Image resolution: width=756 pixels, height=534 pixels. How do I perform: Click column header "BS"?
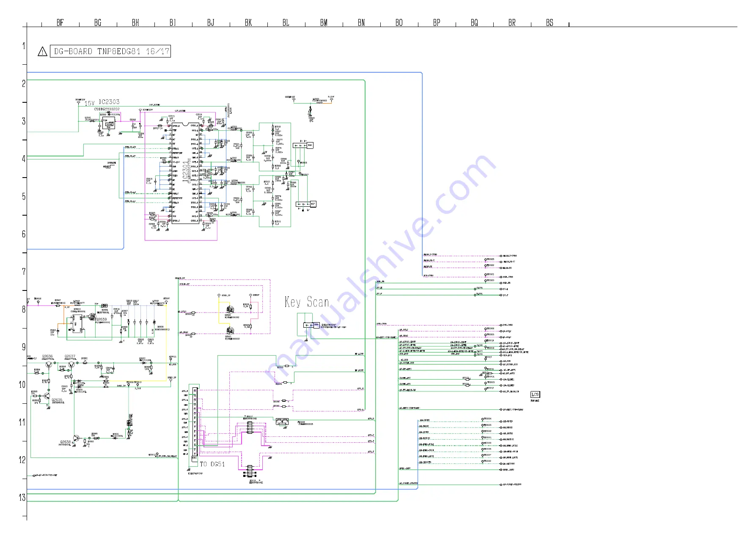pyautogui.click(x=550, y=23)
